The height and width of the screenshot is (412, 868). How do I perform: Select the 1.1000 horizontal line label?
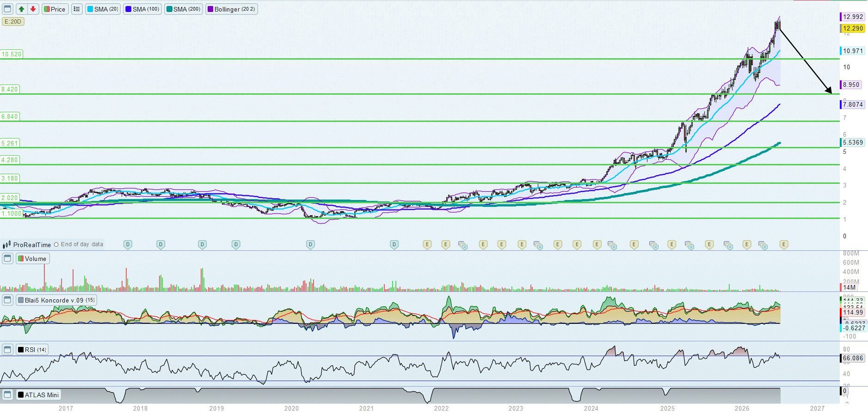(11, 213)
